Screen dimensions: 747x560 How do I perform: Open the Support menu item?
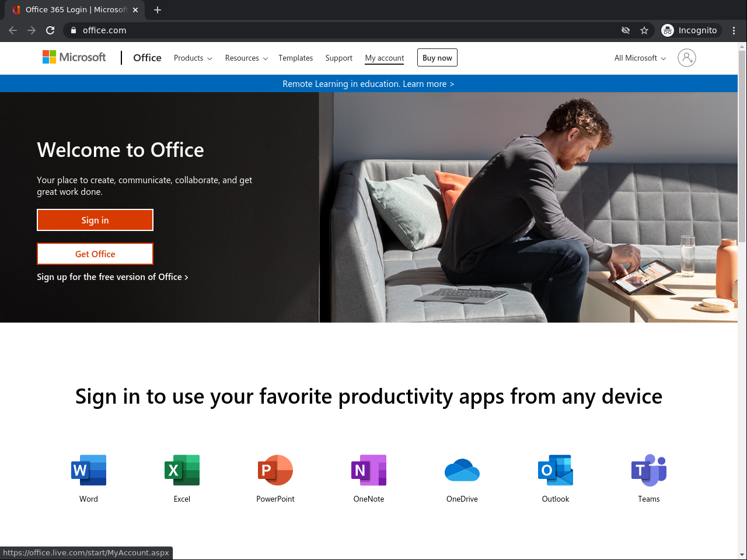tap(339, 58)
